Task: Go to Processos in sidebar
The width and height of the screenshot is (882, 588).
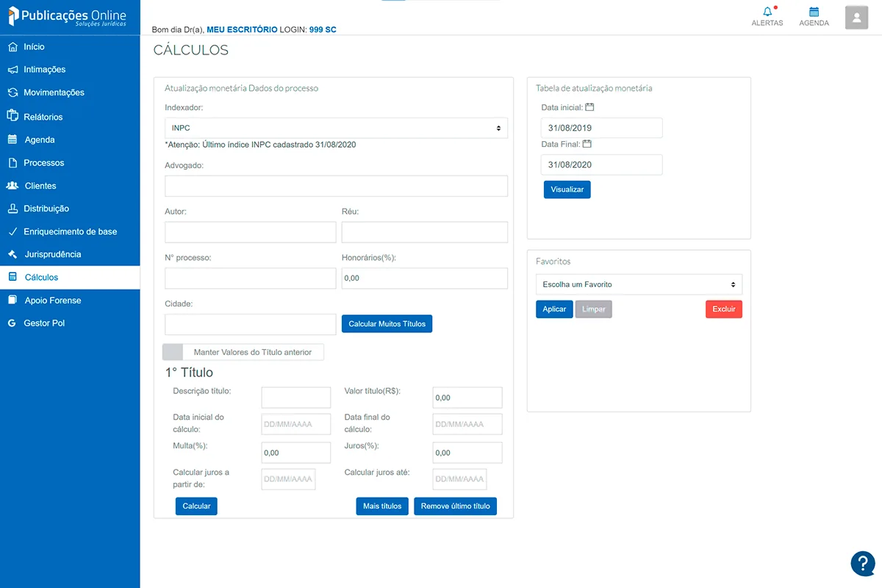Action: (43, 163)
